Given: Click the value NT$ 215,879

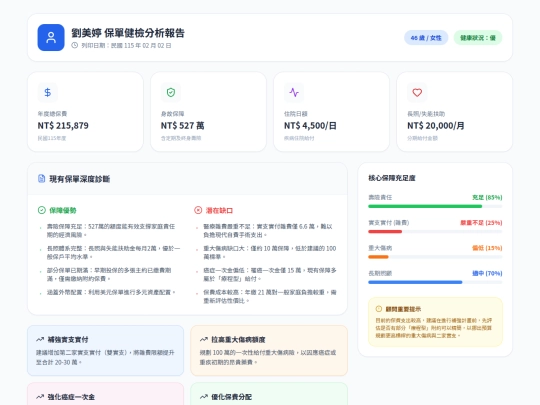Looking at the screenshot, I should tap(63, 125).
